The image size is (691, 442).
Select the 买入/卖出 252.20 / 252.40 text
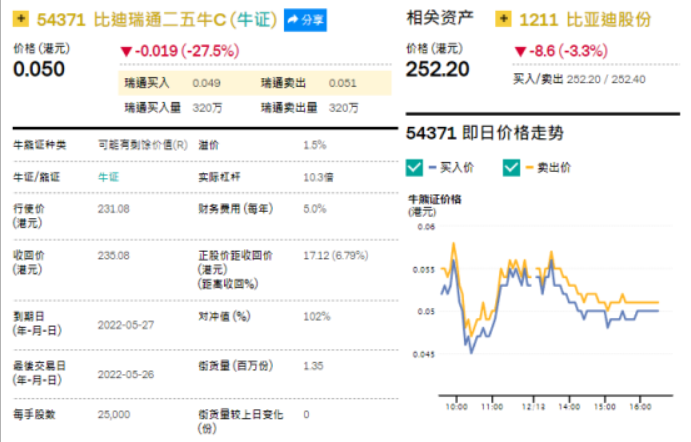click(x=579, y=79)
